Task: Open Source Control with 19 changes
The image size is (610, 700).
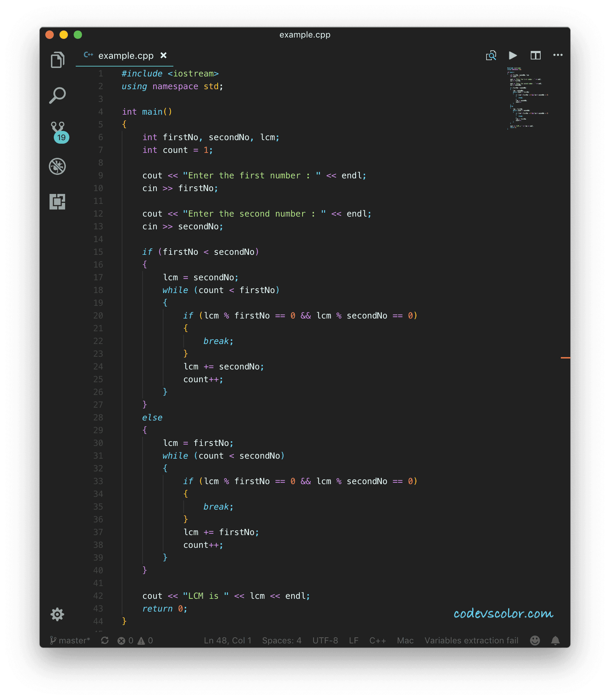Action: tap(58, 131)
